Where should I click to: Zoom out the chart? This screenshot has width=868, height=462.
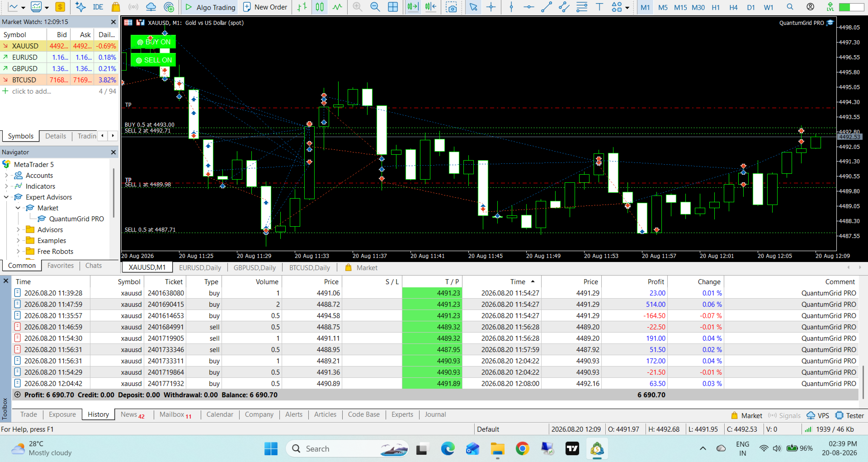pos(375,7)
